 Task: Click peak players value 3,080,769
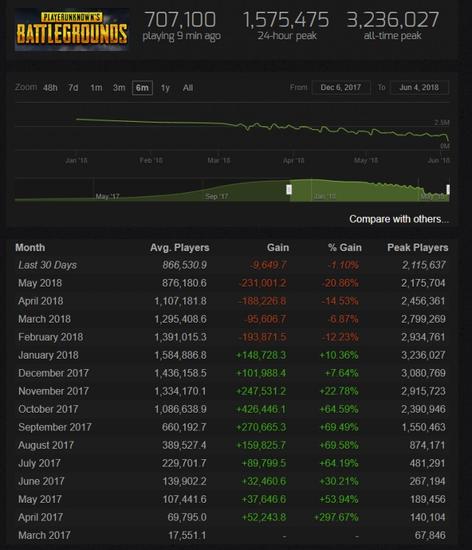pos(424,373)
